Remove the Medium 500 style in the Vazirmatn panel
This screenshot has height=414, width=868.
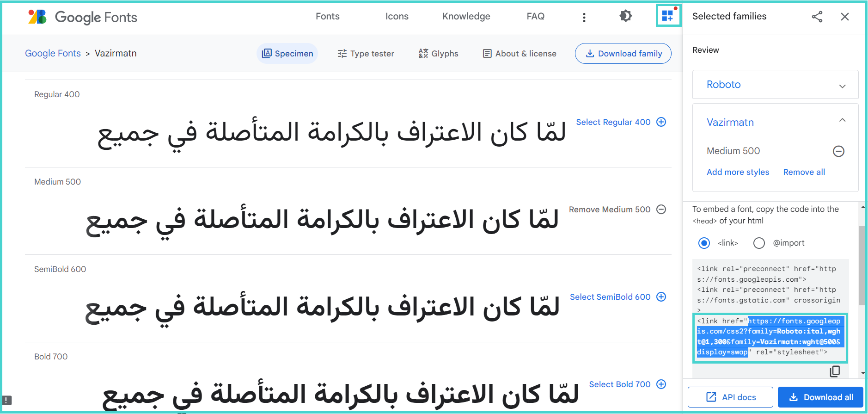tap(839, 151)
